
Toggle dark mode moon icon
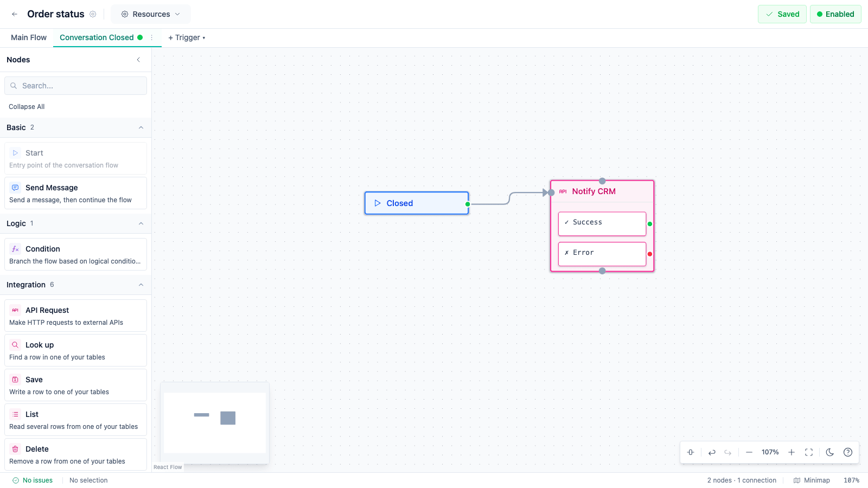tap(830, 452)
